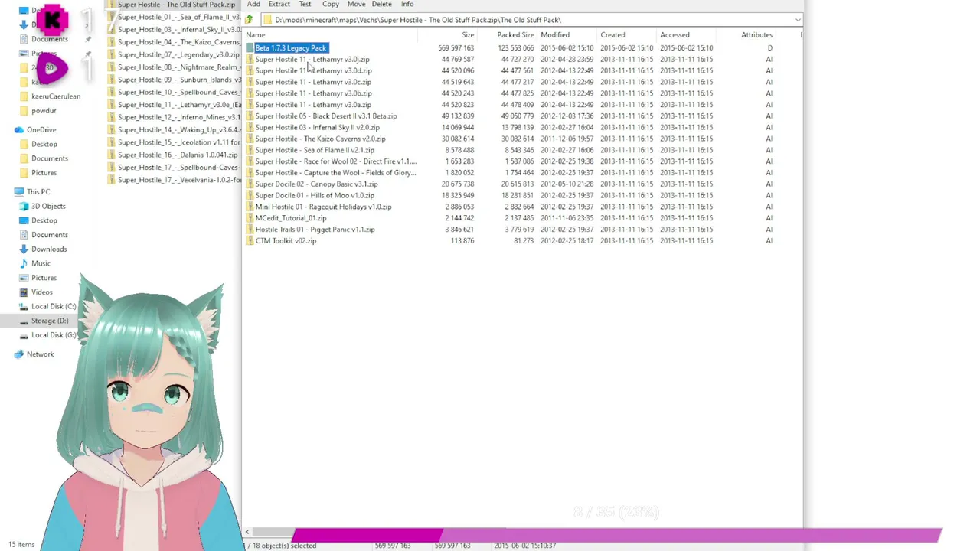Click Test in the 7-Zip toolbar

(x=305, y=5)
